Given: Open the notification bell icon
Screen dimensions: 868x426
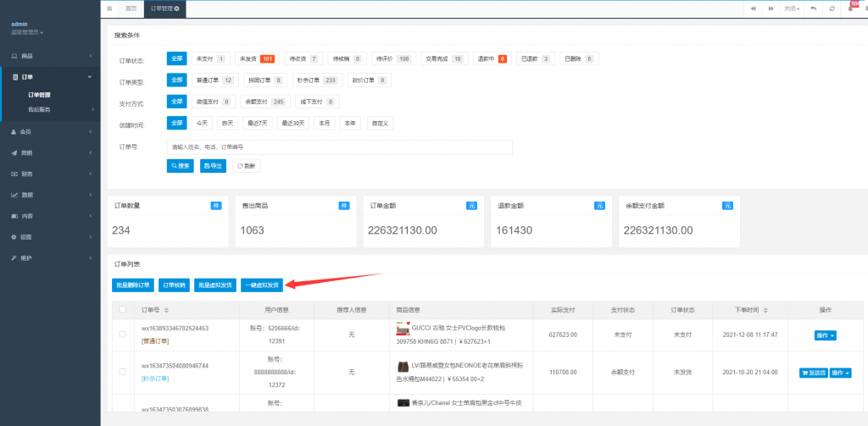Looking at the screenshot, I should tap(851, 8).
